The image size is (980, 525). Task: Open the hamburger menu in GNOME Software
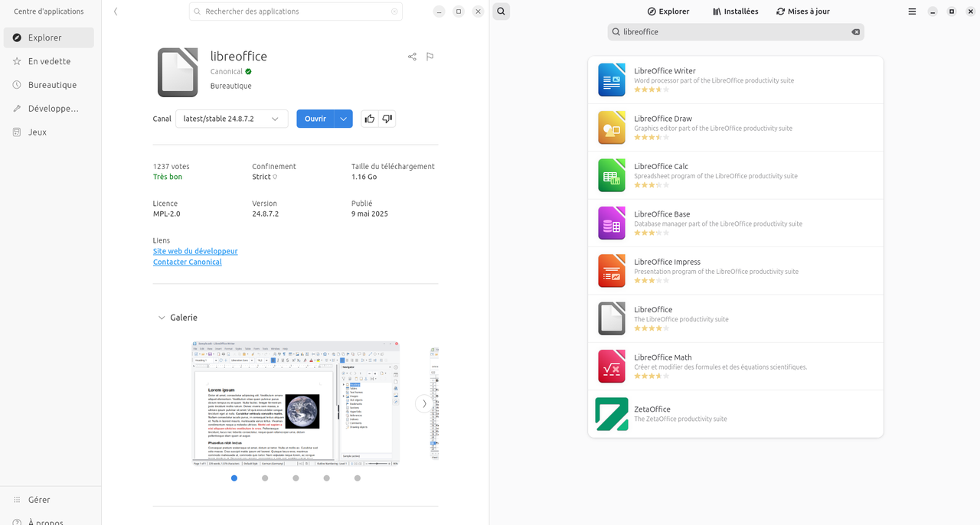click(x=912, y=11)
